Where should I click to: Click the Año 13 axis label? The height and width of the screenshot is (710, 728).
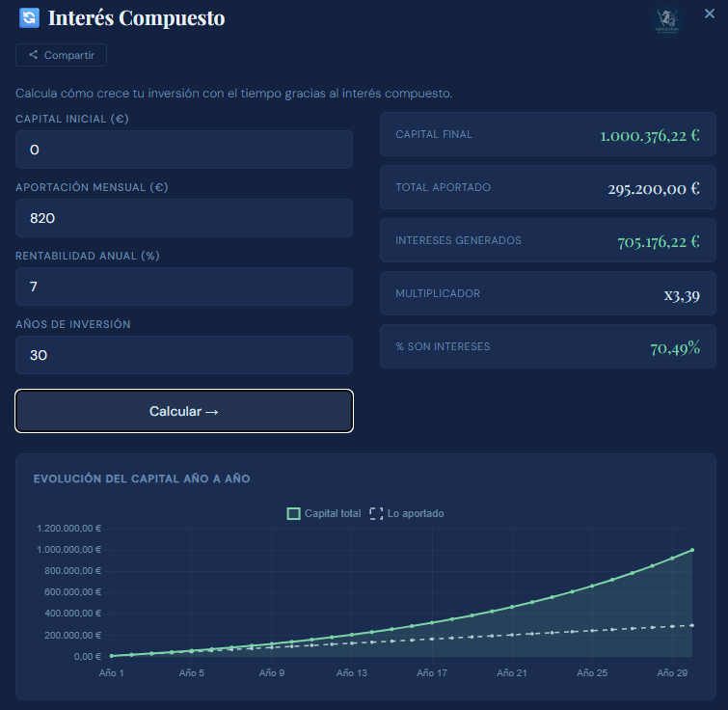pyautogui.click(x=351, y=672)
